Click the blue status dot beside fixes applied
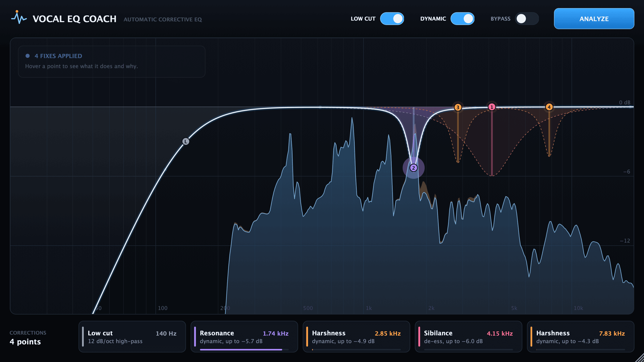This screenshot has height=362, width=644. [x=28, y=56]
